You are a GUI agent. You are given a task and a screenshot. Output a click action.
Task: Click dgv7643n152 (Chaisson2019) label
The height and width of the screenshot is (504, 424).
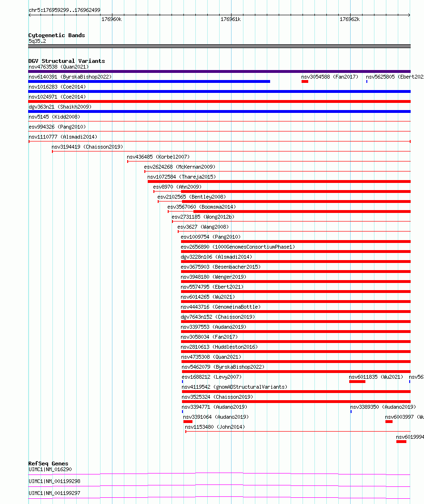tap(218, 317)
